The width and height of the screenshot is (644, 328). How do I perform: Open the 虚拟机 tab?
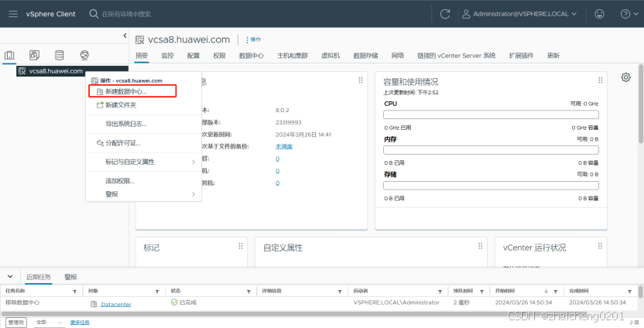click(x=331, y=56)
